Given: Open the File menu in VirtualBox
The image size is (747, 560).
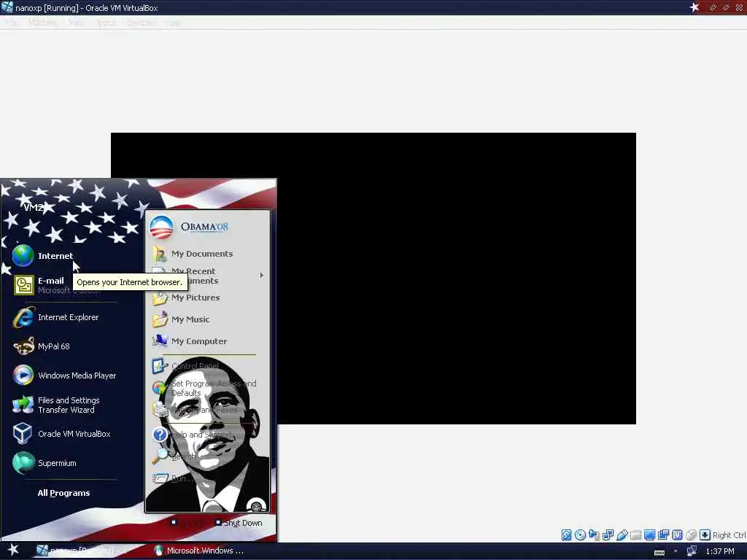Looking at the screenshot, I should pyautogui.click(x=12, y=23).
